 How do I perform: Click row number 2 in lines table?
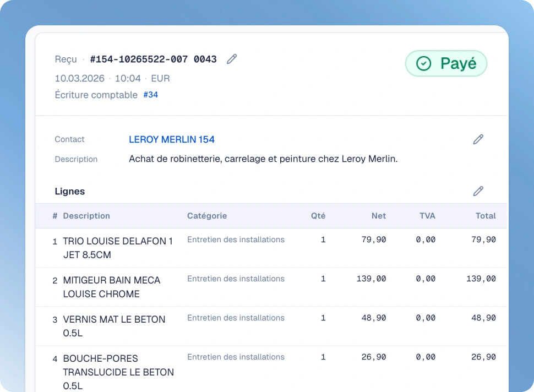coord(55,281)
